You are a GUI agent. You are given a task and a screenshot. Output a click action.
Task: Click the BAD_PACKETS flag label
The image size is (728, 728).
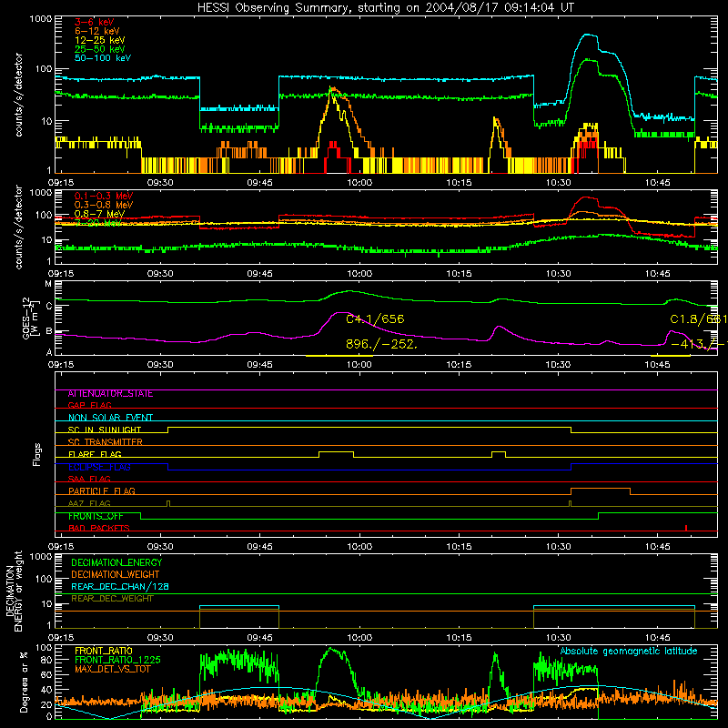point(99,528)
